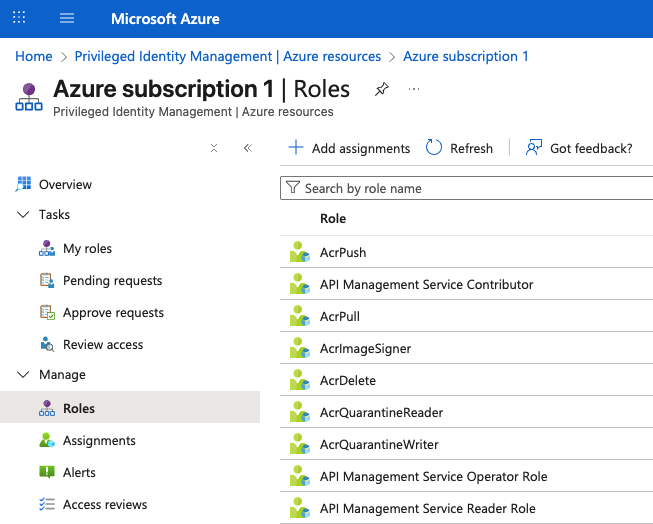Image resolution: width=653 pixels, height=524 pixels.
Task: Pin the Roles page with pushpin icon
Action: pos(381,89)
